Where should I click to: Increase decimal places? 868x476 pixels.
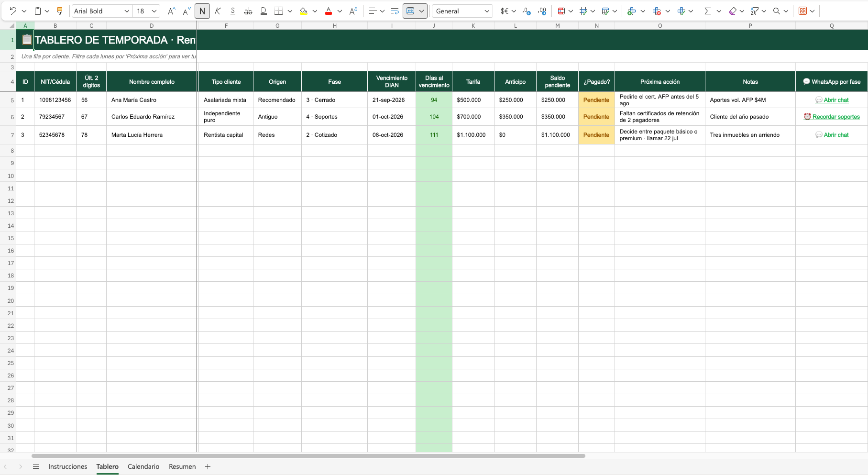pos(542,11)
